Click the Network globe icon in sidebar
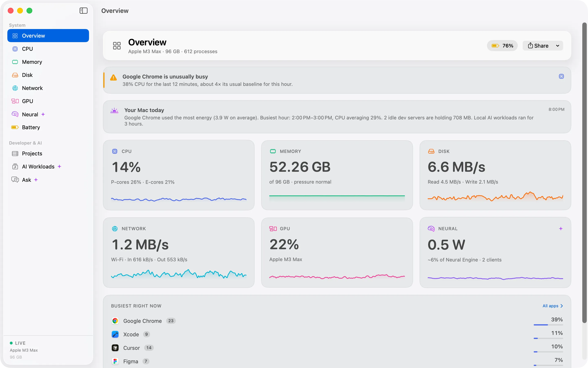588x368 pixels. [x=15, y=88]
